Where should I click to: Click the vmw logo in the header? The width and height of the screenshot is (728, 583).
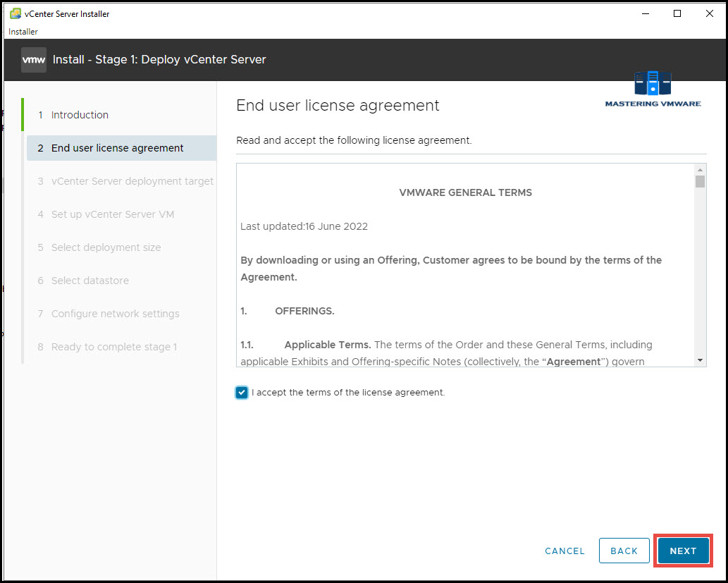(x=34, y=60)
